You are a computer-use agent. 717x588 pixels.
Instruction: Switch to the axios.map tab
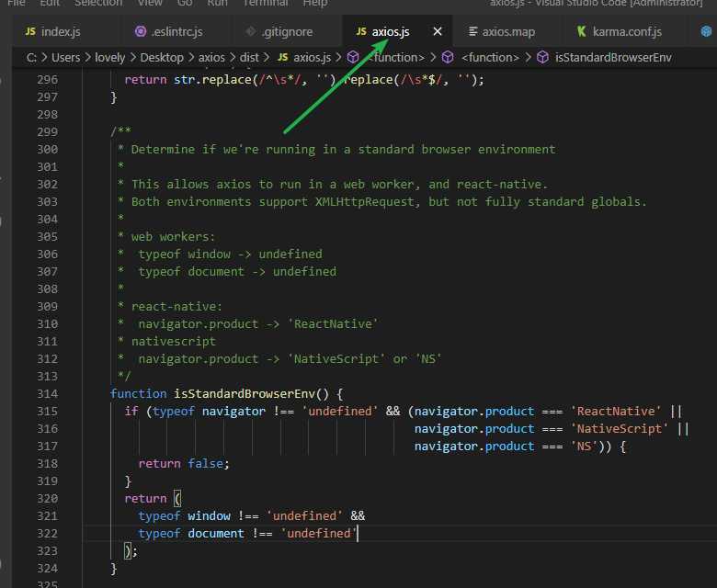[508, 32]
